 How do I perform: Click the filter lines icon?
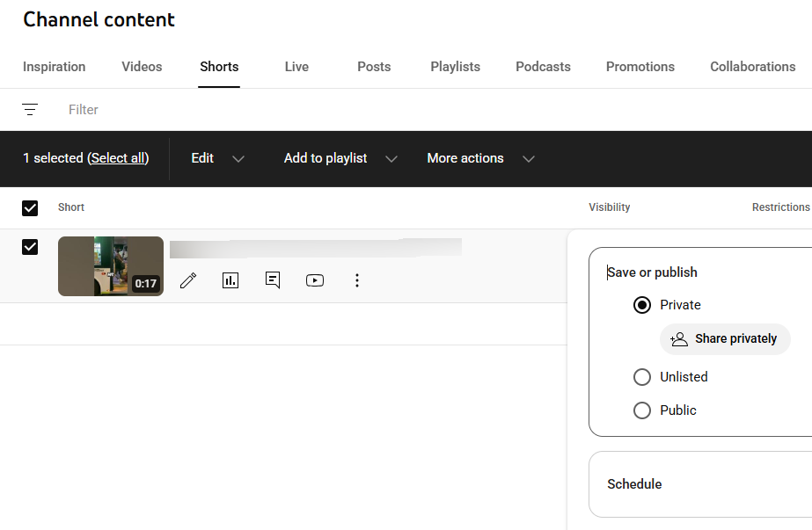pyautogui.click(x=30, y=110)
